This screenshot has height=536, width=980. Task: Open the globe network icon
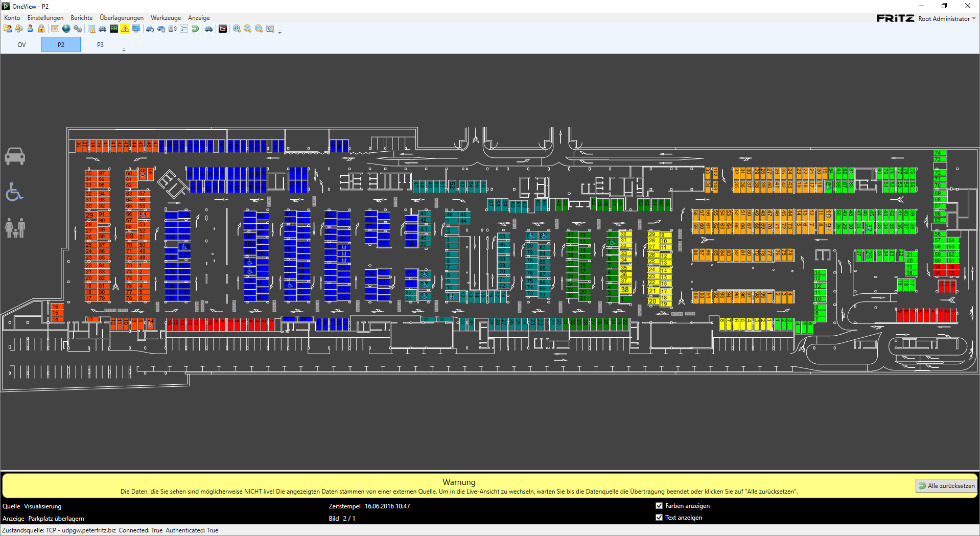[x=66, y=29]
